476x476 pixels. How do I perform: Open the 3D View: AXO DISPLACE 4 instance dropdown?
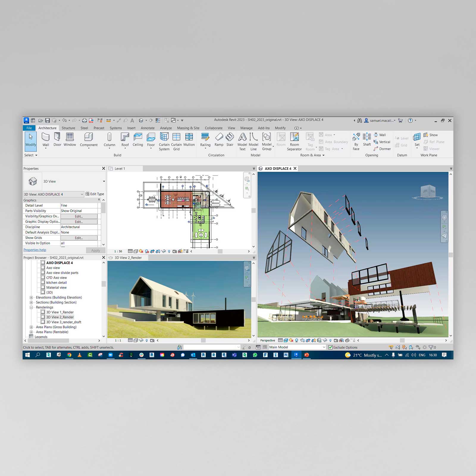(82, 194)
